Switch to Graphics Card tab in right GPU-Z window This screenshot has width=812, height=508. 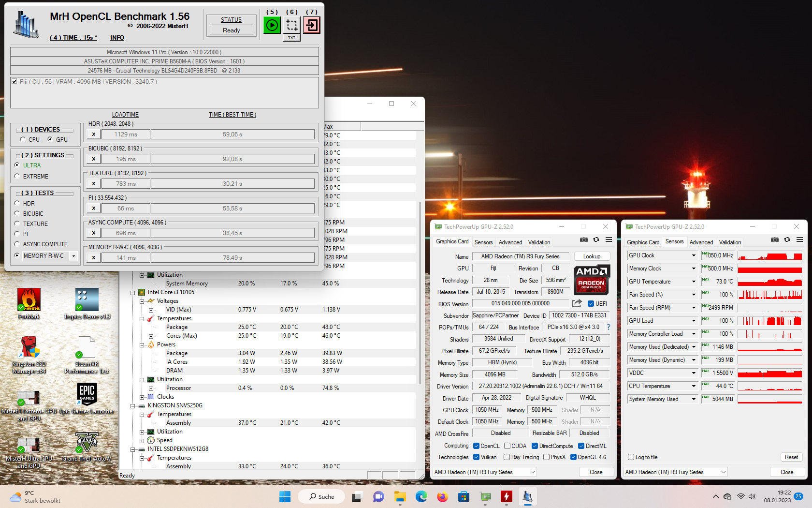coord(643,242)
